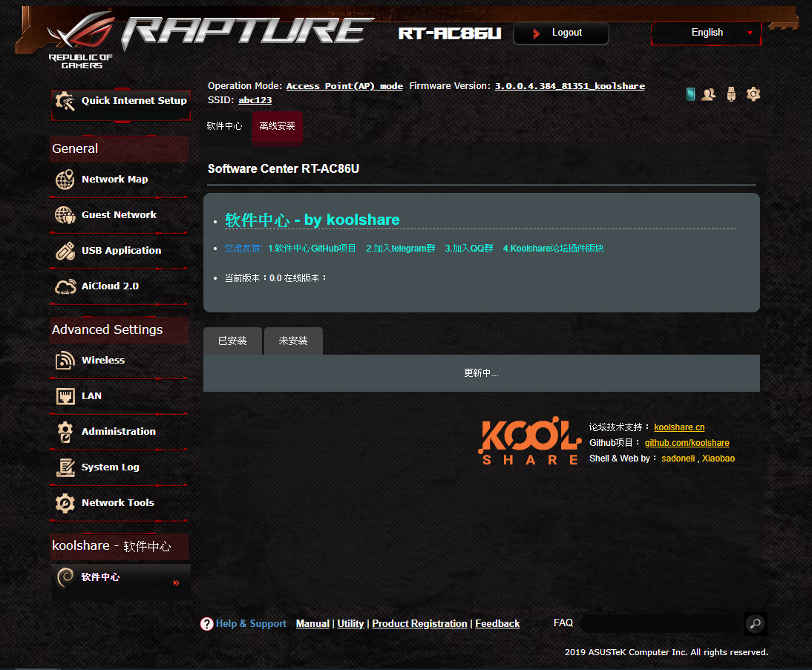
Task: Click the Logout button
Action: (x=561, y=33)
